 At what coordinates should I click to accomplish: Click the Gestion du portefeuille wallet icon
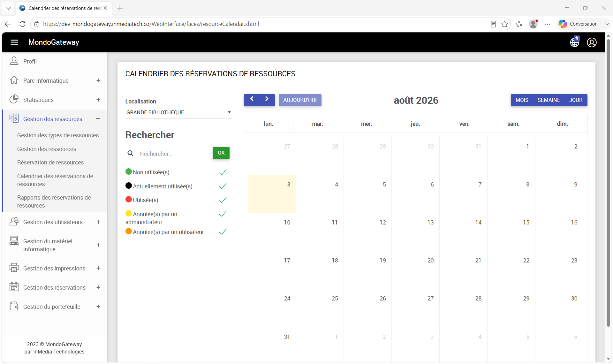[14, 306]
